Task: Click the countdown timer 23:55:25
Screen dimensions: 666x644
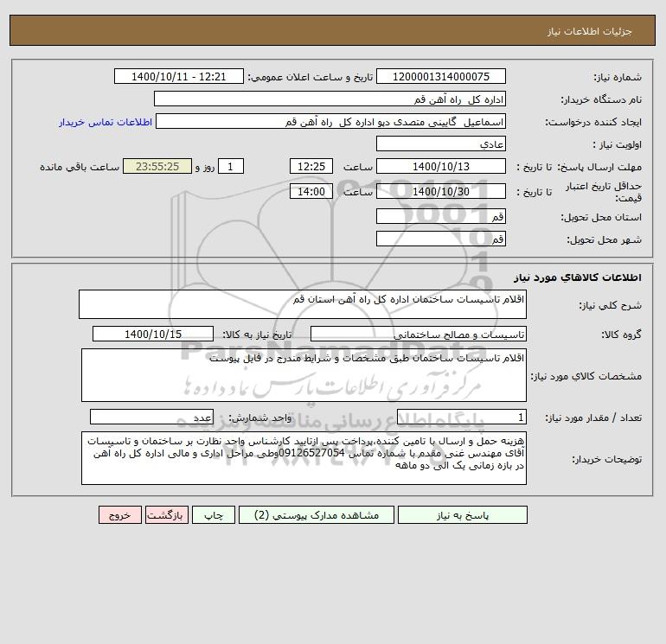Action: (157, 167)
